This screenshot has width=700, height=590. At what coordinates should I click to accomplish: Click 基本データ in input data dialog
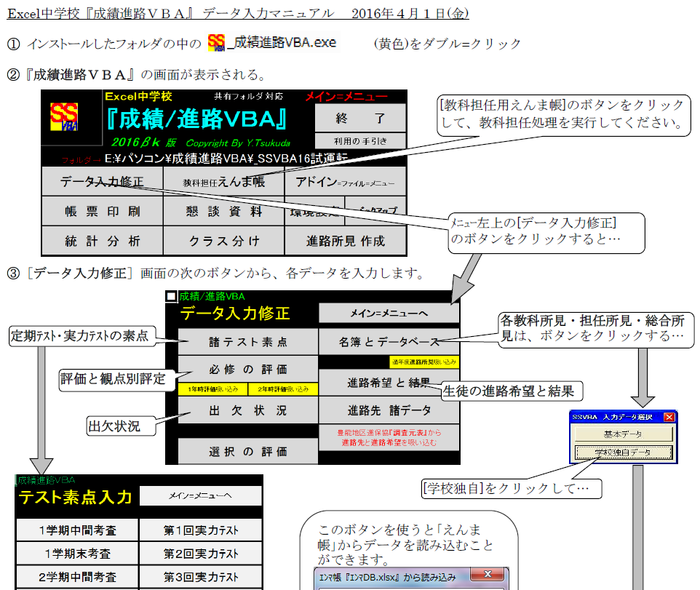[623, 434]
